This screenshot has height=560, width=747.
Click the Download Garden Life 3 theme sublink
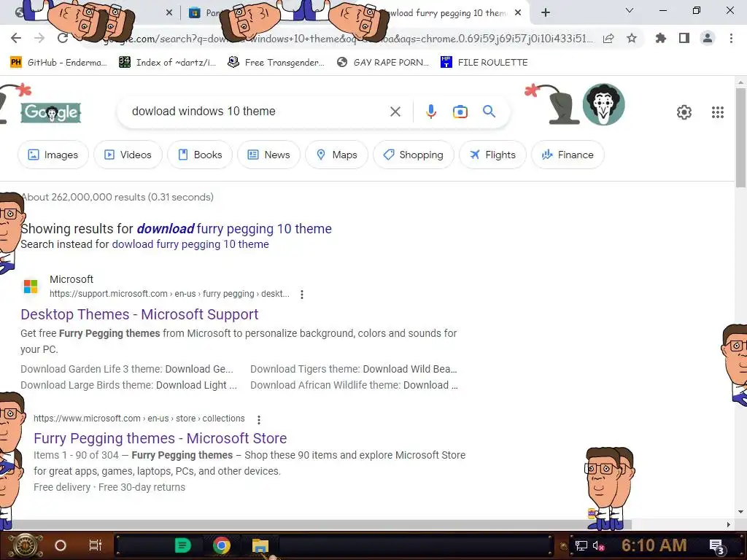[127, 369]
